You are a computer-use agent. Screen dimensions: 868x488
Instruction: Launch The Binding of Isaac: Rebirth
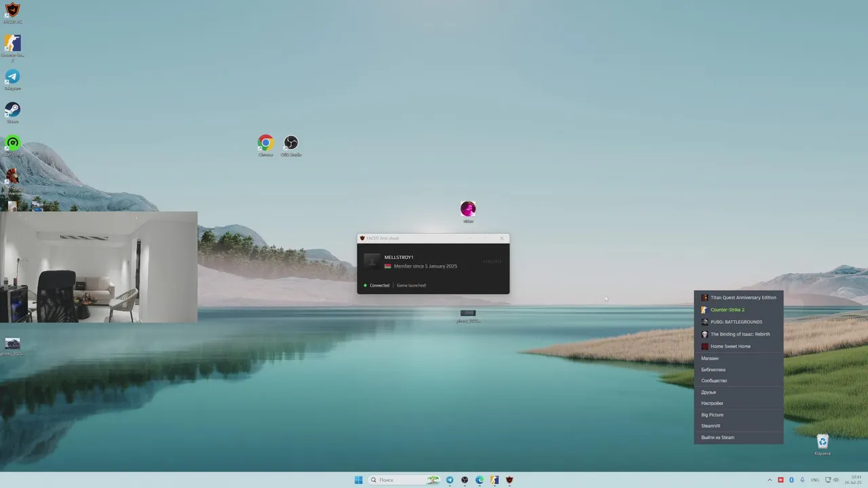738,334
